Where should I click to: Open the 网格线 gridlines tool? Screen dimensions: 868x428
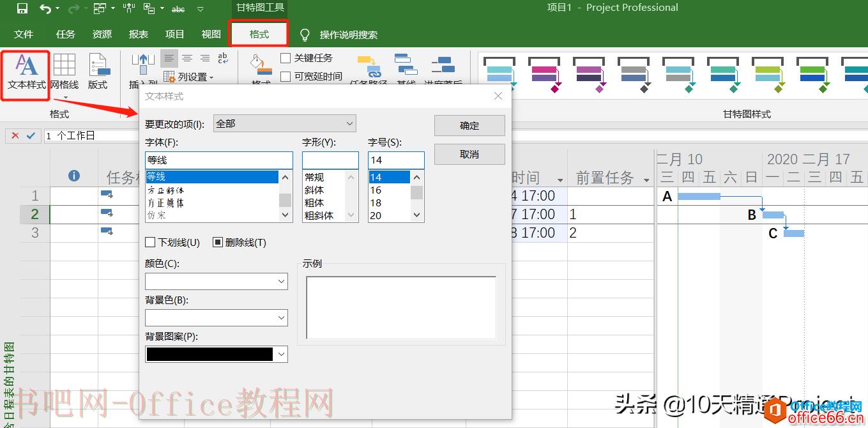click(x=65, y=72)
